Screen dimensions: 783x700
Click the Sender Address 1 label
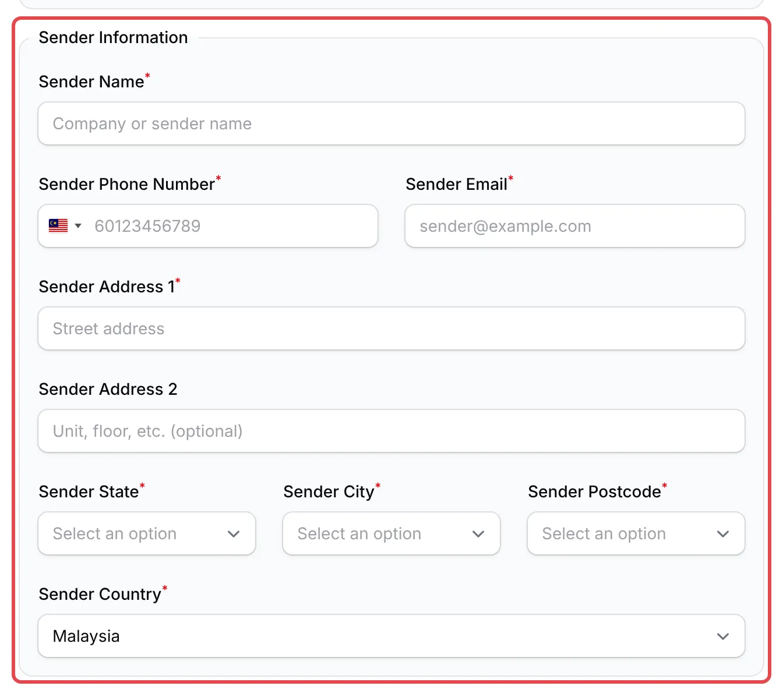pos(107,287)
